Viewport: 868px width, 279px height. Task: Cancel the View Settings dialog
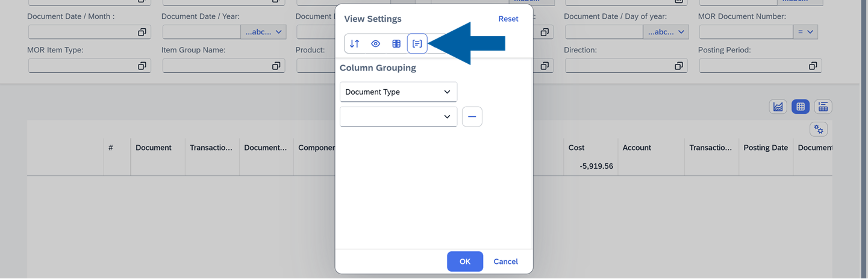point(505,262)
